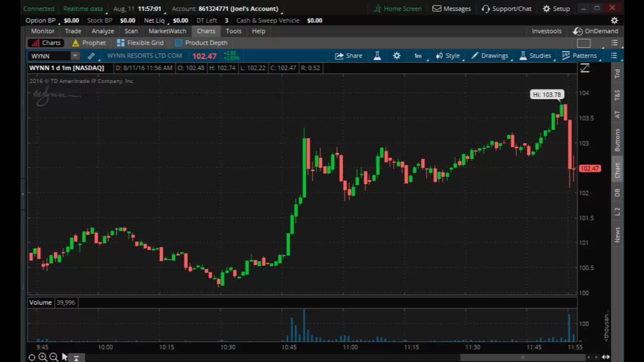Viewport: 644px width, 362px height.
Task: Click the WYNN 1 d 1m [NASDAQ] chart title
Action: click(x=66, y=68)
